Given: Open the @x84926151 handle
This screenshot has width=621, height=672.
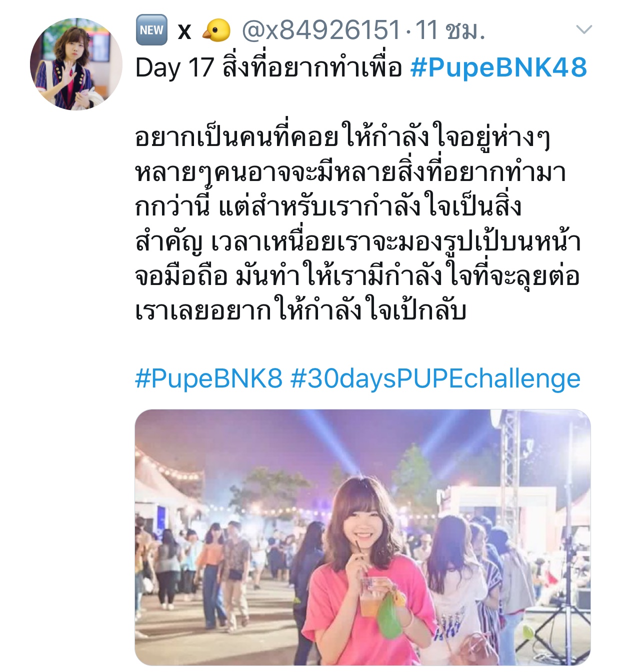Looking at the screenshot, I should (321, 30).
